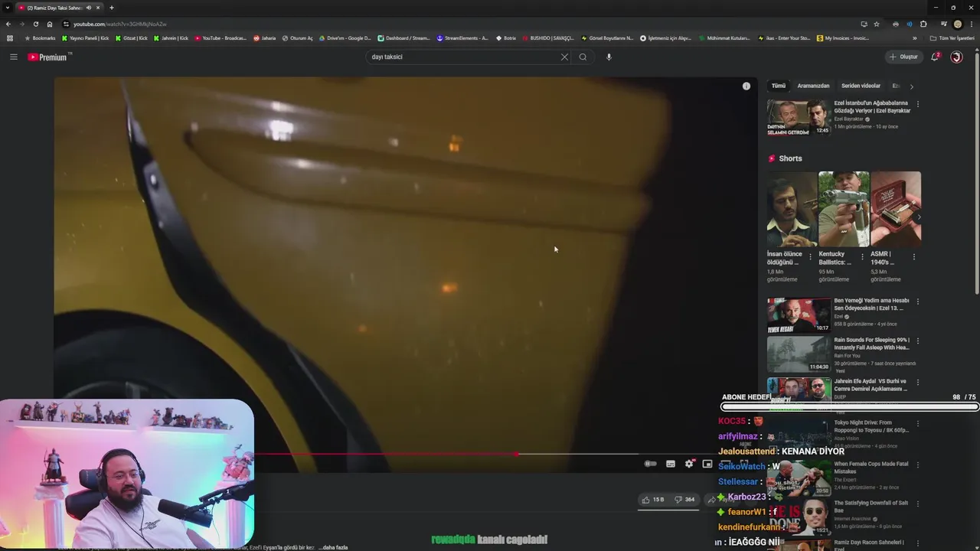Open My Invoices bookmark
980x551 pixels.
[x=843, y=38]
